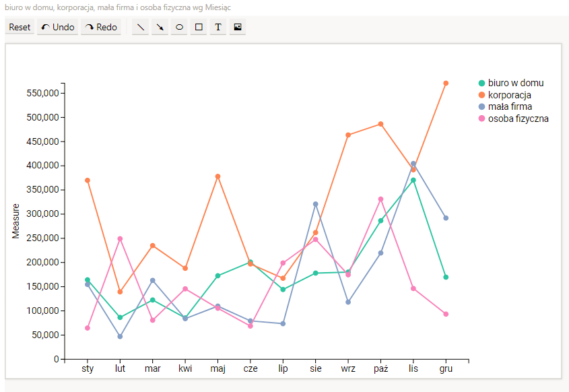Toggle 'mała firma' legend entry
569x392 pixels.
510,106
